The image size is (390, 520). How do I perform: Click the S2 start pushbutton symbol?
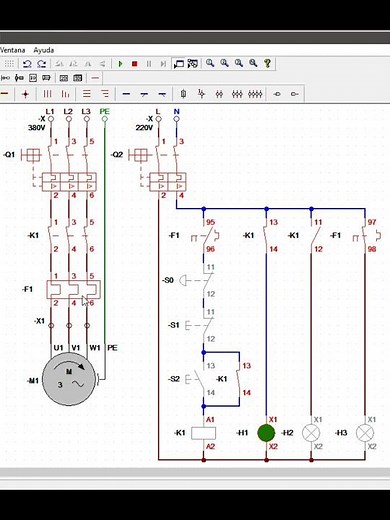point(188,379)
